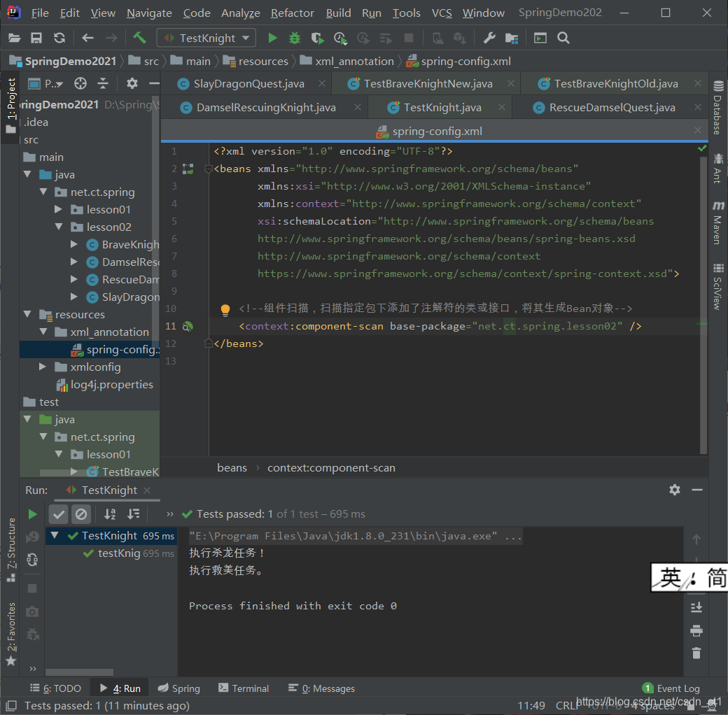The image size is (728, 715).
Task: Collapse the lesson02 package
Action: tap(59, 227)
